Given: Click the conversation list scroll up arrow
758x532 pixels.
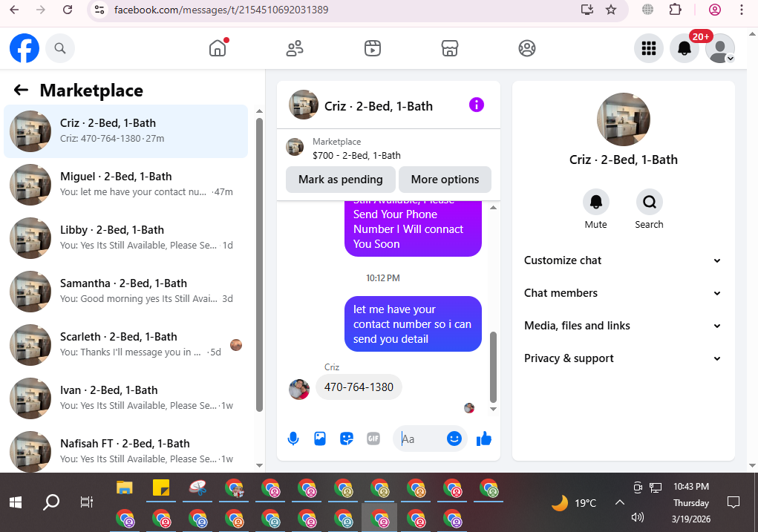Looking at the screenshot, I should tap(259, 111).
